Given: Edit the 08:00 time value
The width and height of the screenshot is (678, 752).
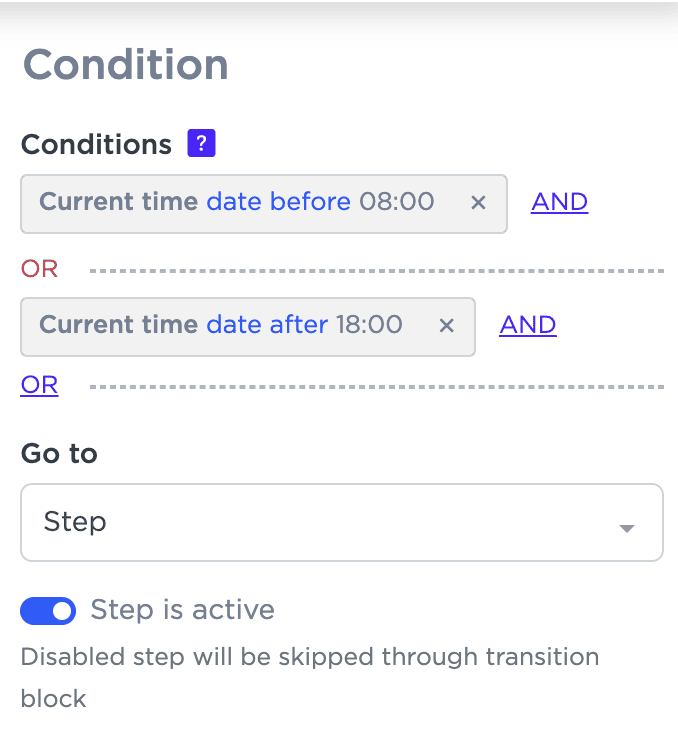Looking at the screenshot, I should coord(397,202).
